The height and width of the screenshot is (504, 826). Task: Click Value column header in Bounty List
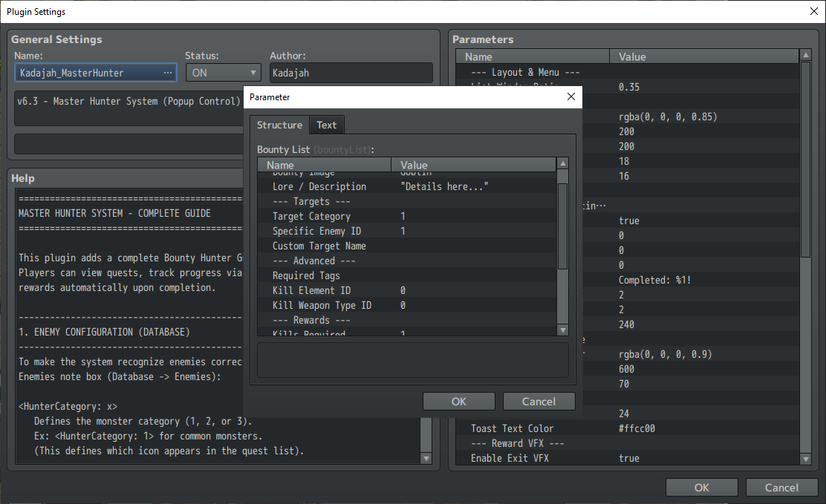474,165
